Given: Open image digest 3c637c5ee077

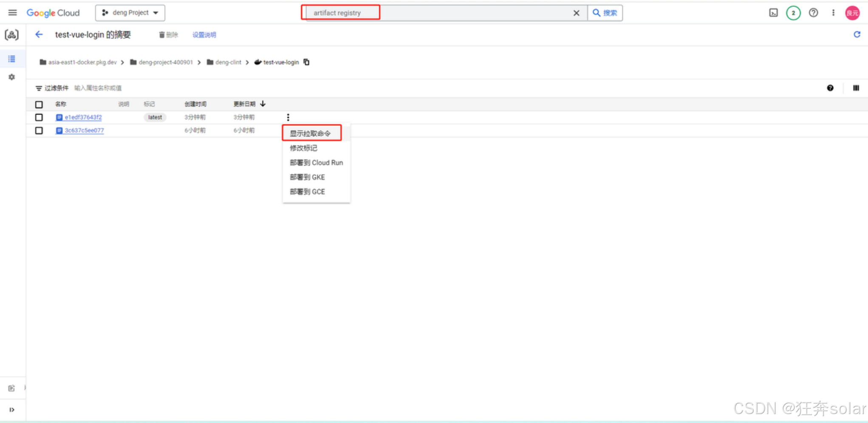Looking at the screenshot, I should pyautogui.click(x=84, y=130).
